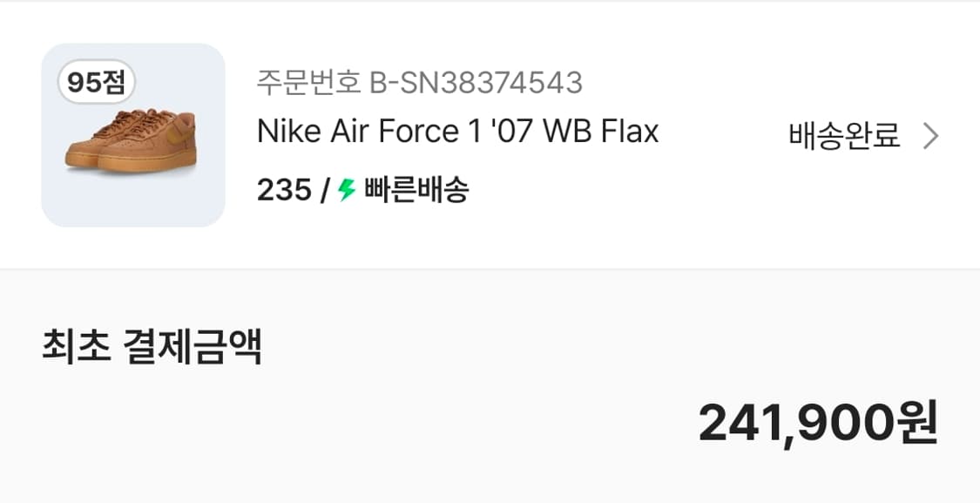
Task: Click the green lightning bolt icon
Action: click(x=347, y=189)
